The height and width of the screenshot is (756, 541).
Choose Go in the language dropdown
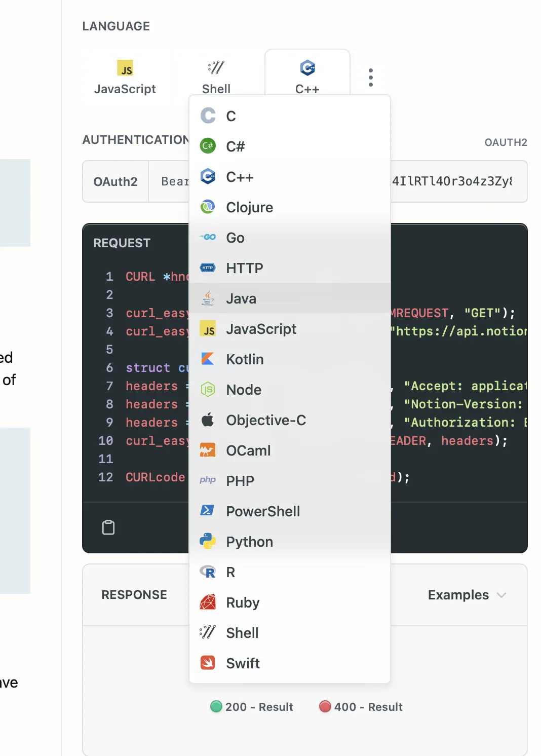tap(289, 238)
